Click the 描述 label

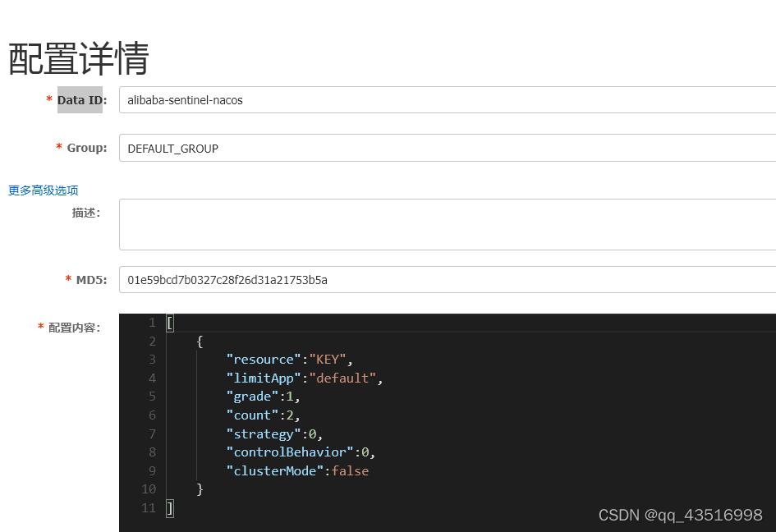pyautogui.click(x=86, y=213)
